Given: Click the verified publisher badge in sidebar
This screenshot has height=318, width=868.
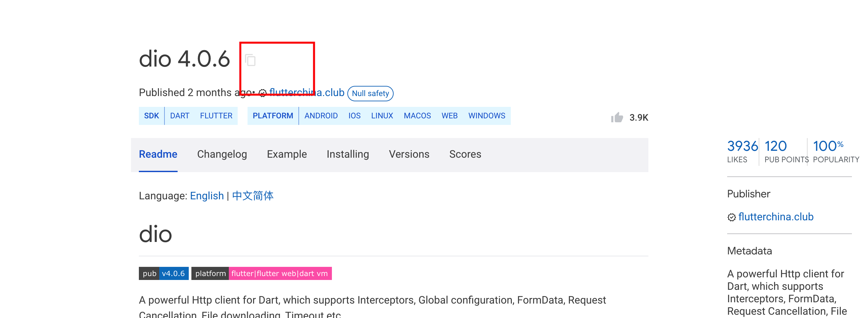Looking at the screenshot, I should click(x=731, y=217).
